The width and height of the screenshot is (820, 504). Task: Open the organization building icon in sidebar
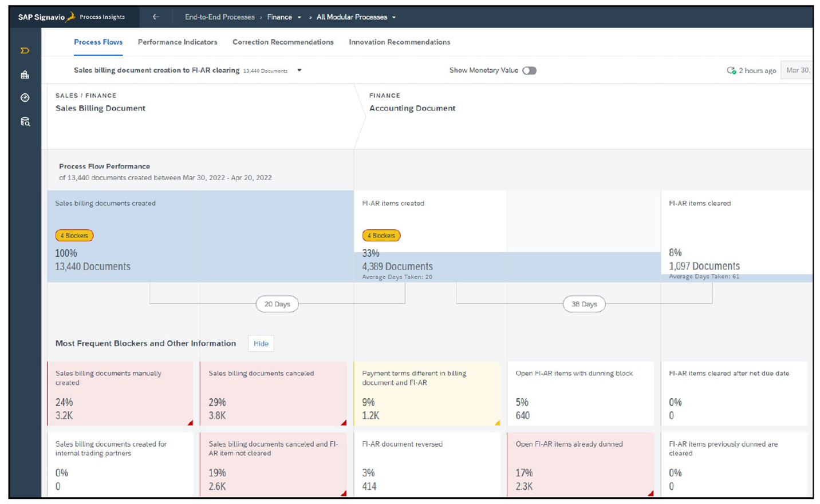coord(24,74)
